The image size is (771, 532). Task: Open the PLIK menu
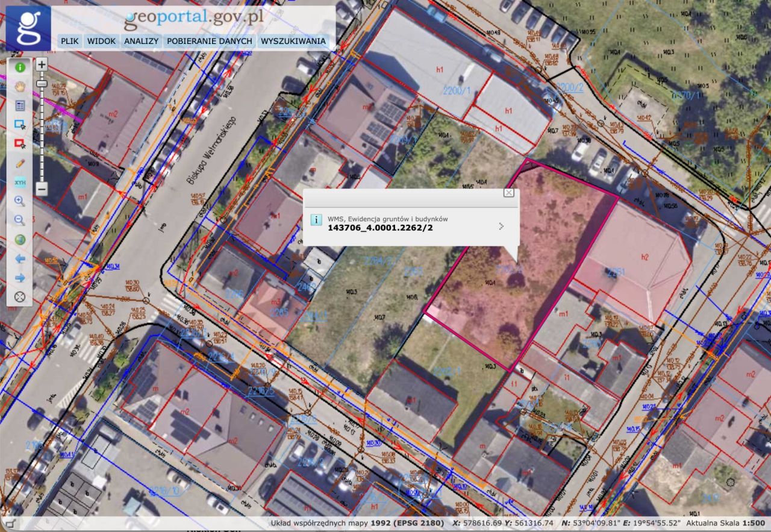pyautogui.click(x=70, y=42)
